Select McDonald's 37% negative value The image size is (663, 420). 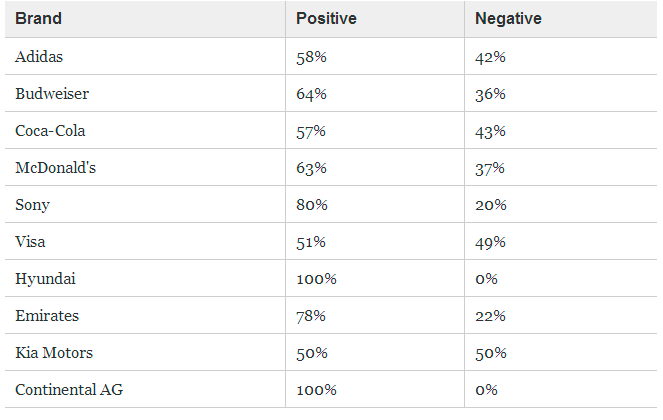tap(490, 168)
